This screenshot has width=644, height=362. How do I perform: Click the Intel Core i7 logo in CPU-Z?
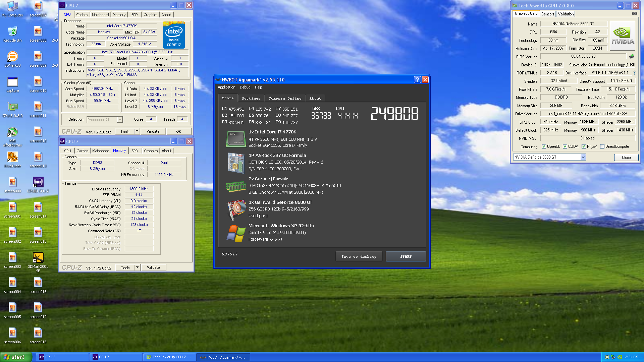(x=174, y=35)
